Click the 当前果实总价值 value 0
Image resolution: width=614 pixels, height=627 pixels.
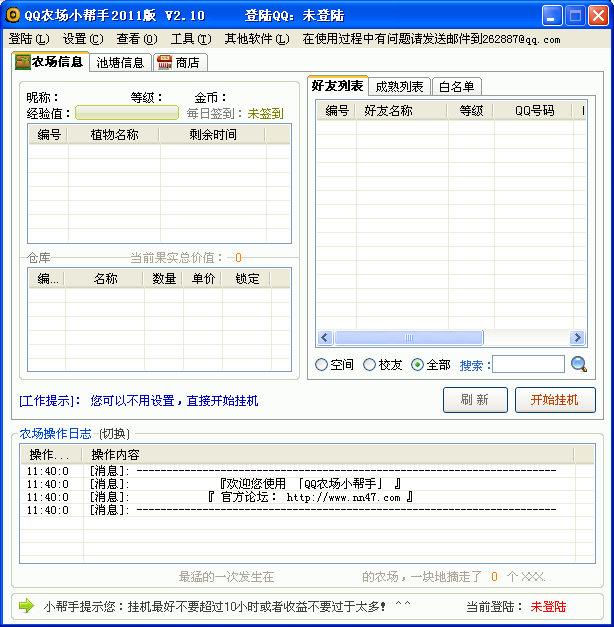point(238,258)
